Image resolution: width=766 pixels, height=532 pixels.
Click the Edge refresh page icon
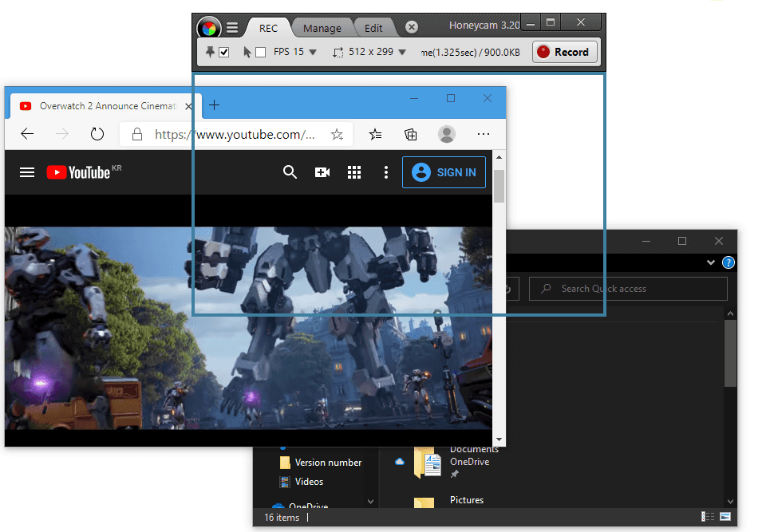(97, 134)
